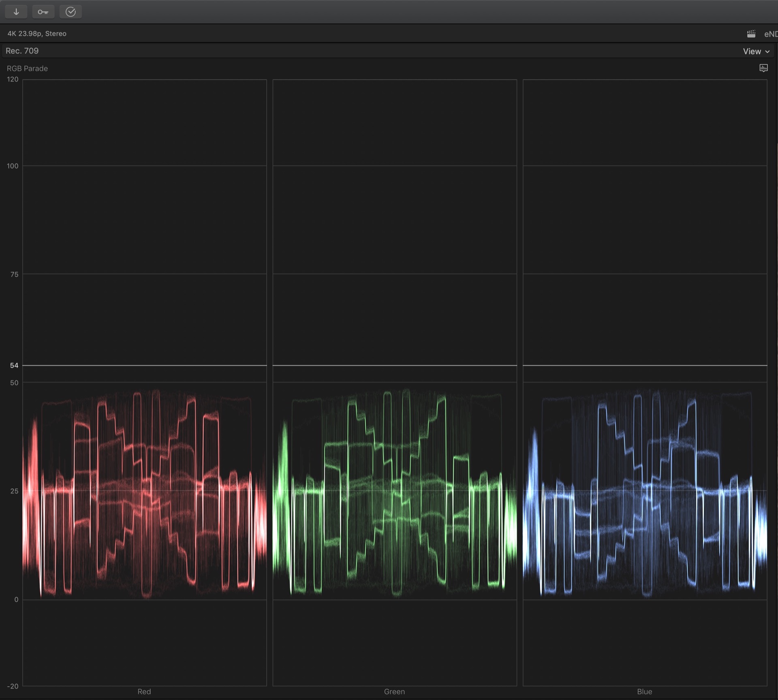Click the Blue channel label
This screenshot has width=778, height=700.
[x=644, y=691]
